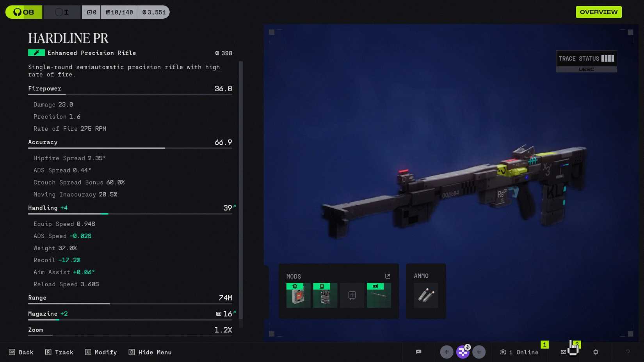Open settings gear in bottom bar
Screen dimensions: 644x362
596,352
